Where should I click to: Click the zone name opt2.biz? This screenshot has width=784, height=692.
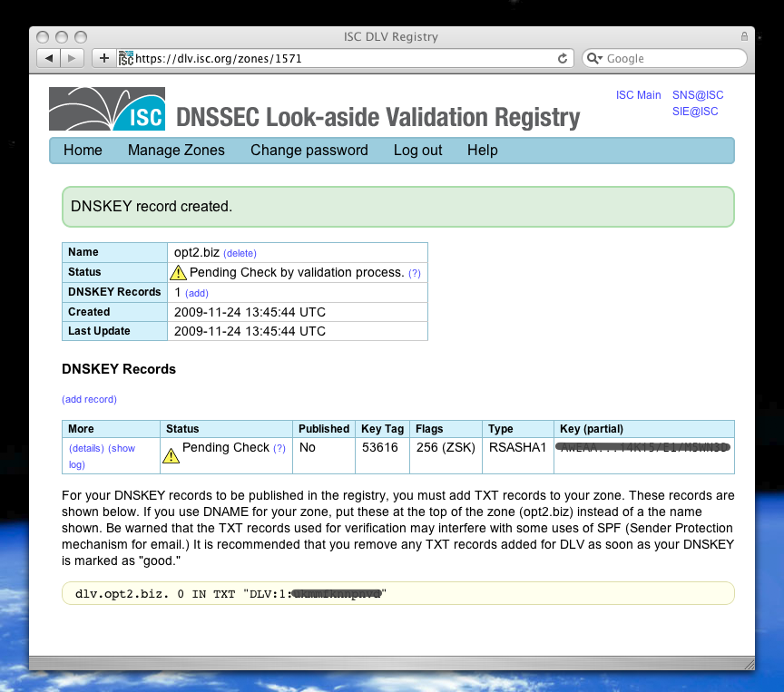pos(197,252)
